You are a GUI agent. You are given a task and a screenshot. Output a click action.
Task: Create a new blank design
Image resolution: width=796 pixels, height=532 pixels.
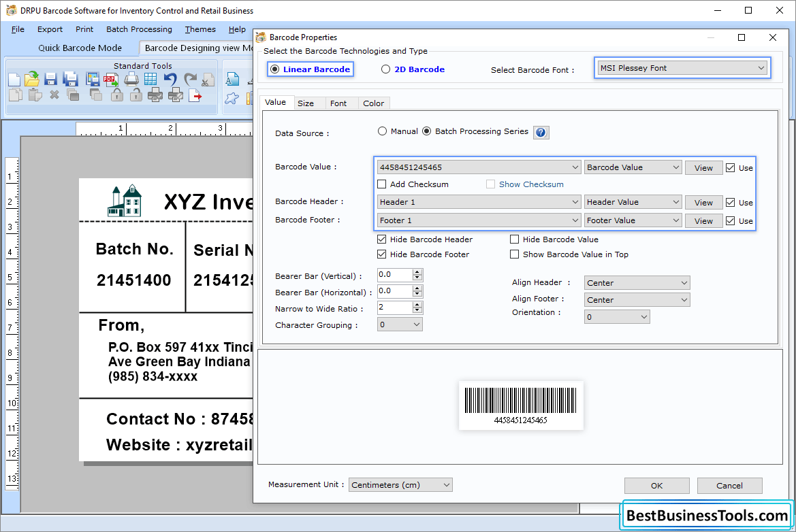pos(14,78)
